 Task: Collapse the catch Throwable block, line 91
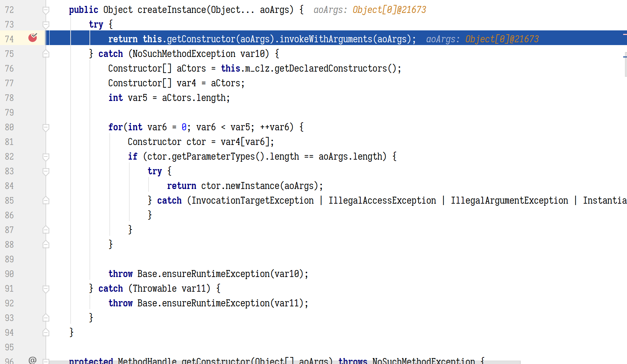46,289
